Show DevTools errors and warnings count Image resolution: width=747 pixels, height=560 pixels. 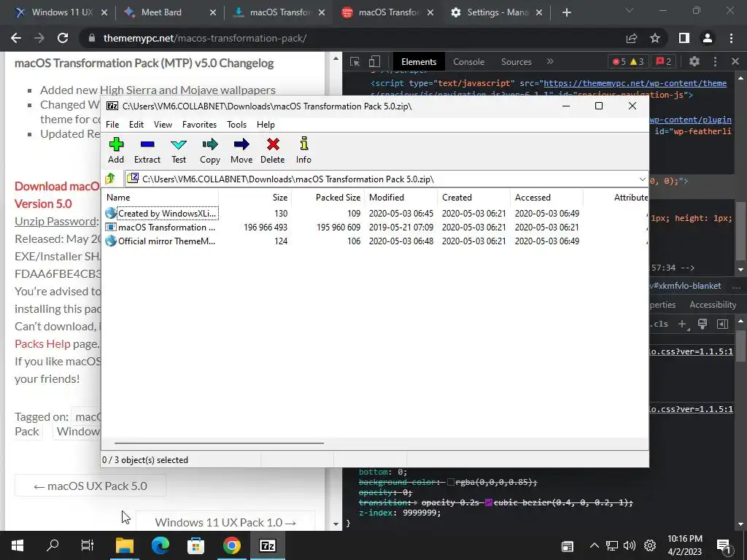pos(628,61)
